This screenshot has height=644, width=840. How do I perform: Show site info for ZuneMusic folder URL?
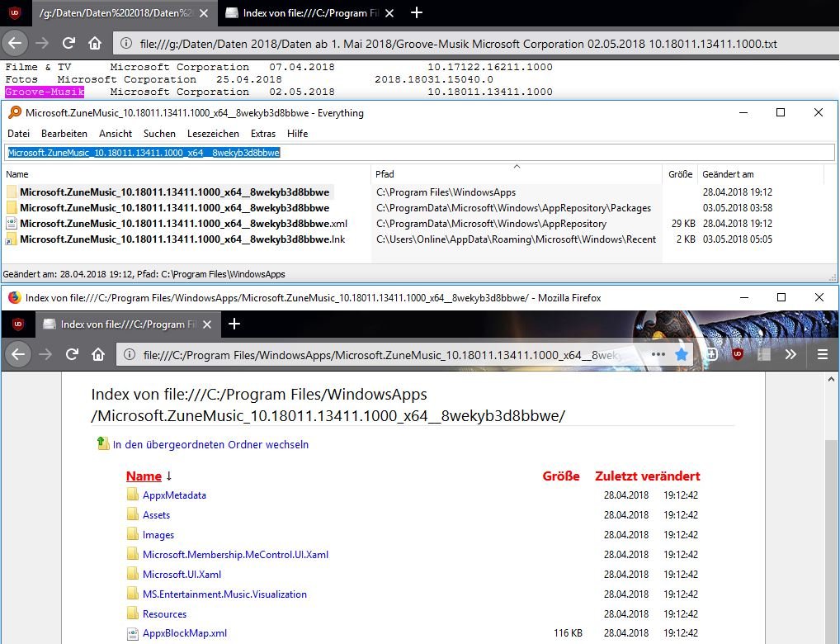coord(129,354)
